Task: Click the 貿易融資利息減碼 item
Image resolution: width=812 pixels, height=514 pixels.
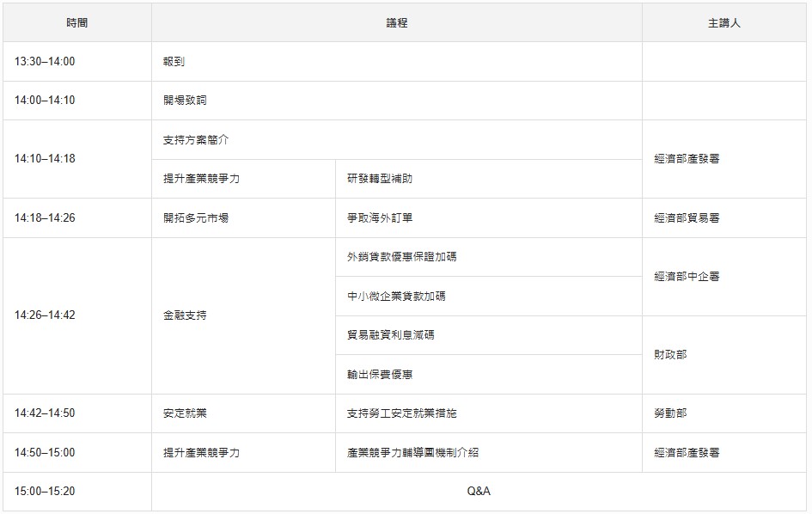Action: pyautogui.click(x=391, y=335)
